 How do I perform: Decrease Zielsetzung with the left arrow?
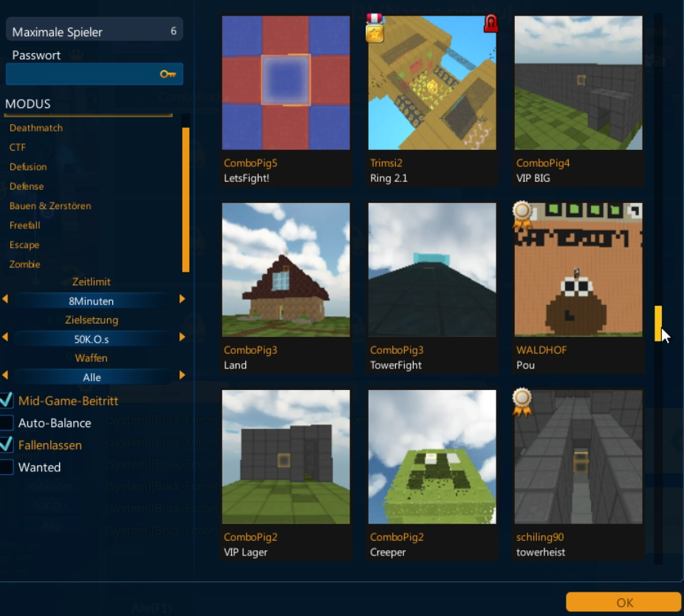coord(5,337)
